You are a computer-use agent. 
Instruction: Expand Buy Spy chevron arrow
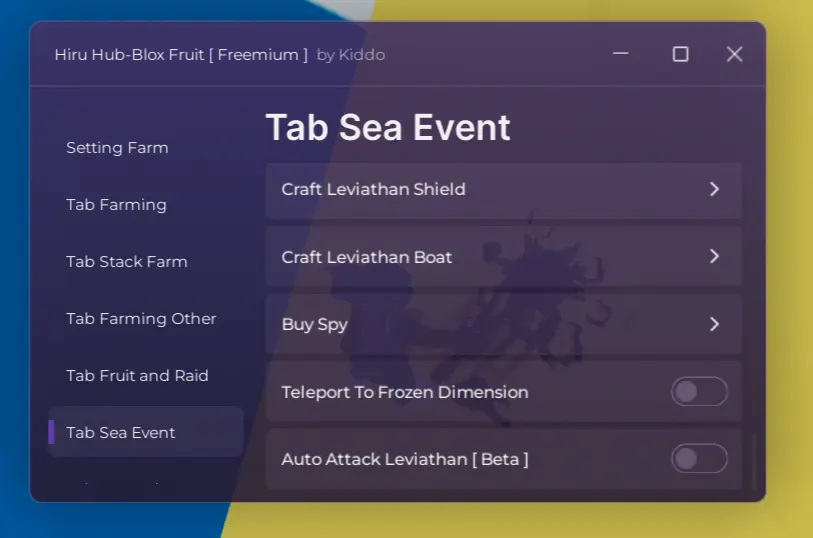coord(714,324)
